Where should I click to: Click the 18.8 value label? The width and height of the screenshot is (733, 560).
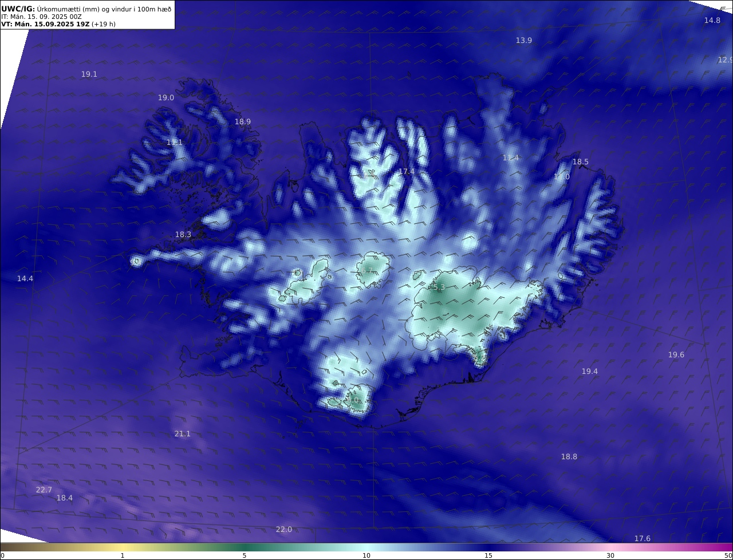point(569,457)
